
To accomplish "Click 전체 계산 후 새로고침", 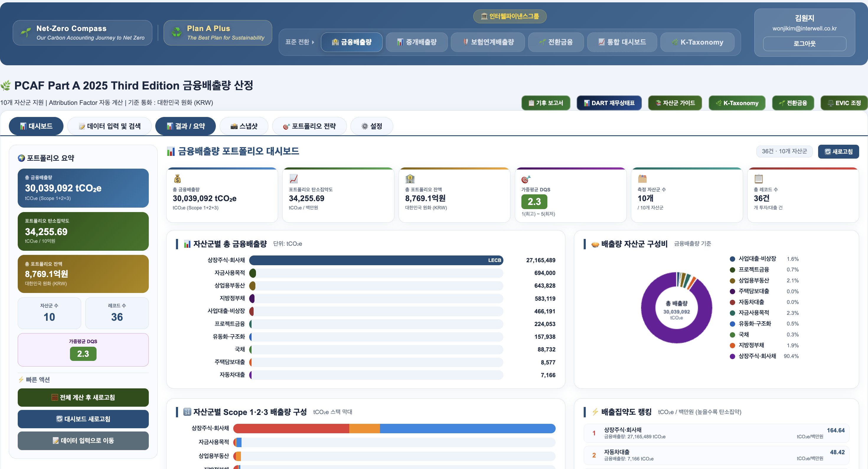I will tap(83, 397).
